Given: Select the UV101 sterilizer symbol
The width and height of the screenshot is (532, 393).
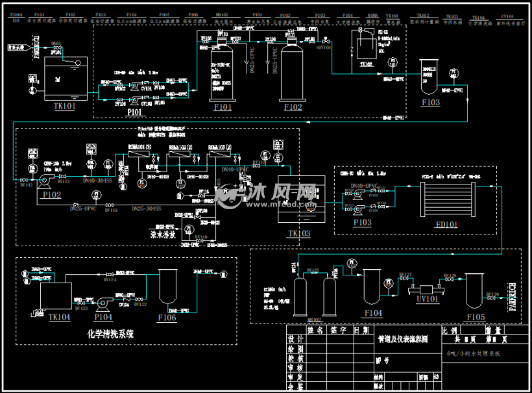Looking at the screenshot, I should pos(426,290).
